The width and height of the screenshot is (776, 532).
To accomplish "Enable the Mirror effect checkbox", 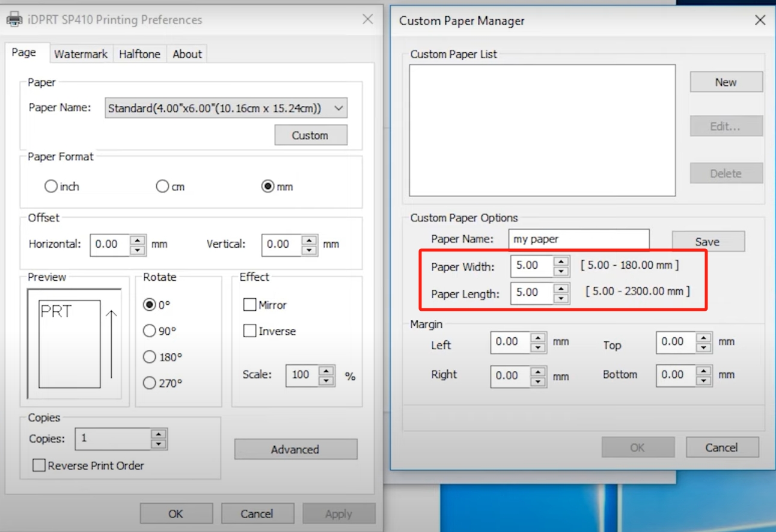I will 250,305.
